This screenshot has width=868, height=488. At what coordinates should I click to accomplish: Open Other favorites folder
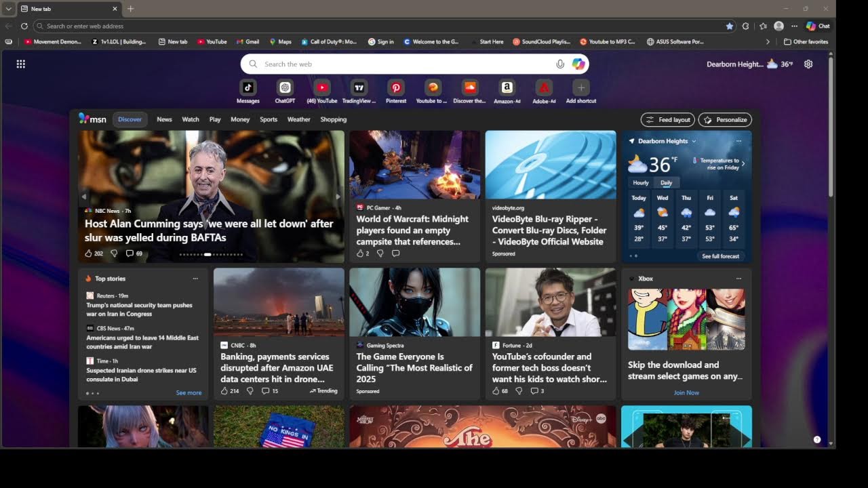806,41
